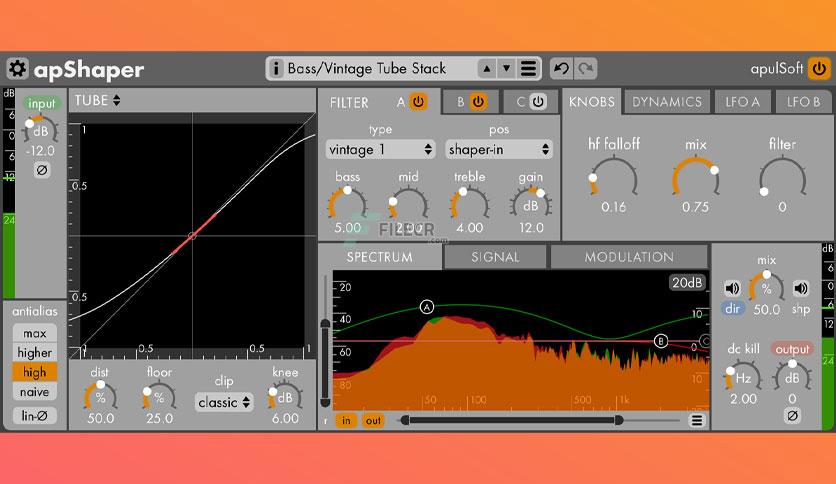
Task: Switch to the MODULATION tab
Action: tap(629, 257)
